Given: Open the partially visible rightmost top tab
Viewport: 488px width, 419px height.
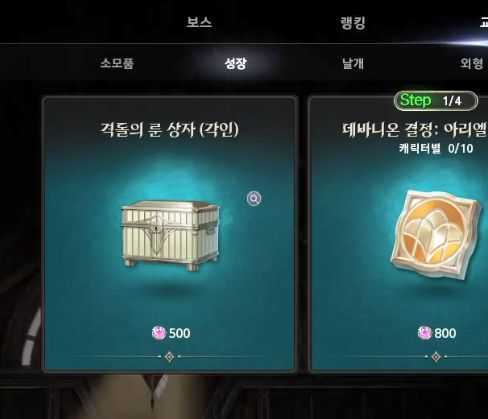Looking at the screenshot, I should pyautogui.click(x=484, y=23).
